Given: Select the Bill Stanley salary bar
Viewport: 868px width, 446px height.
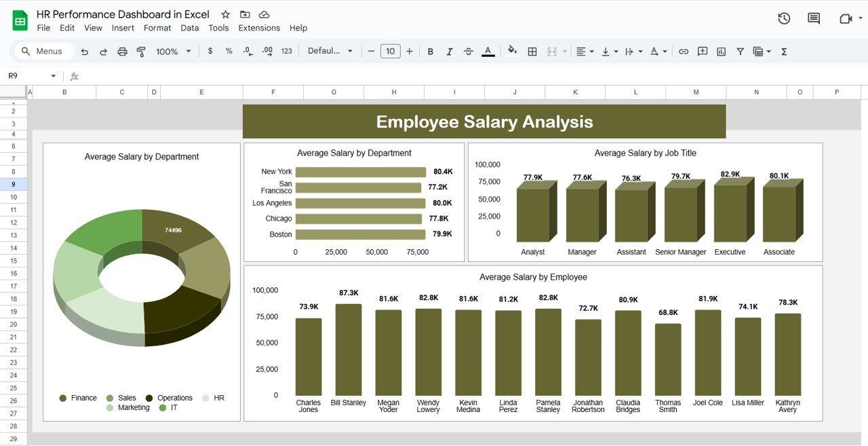Looking at the screenshot, I should click(348, 350).
